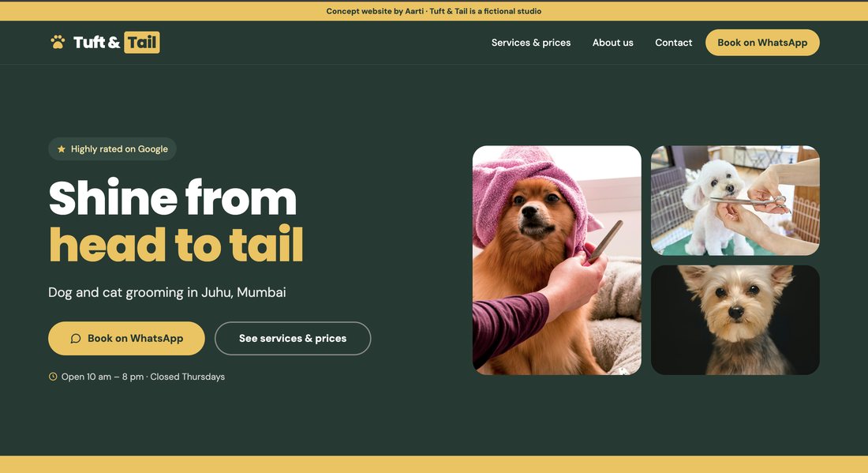
Task: Open Services & prices in navigation
Action: tap(531, 43)
